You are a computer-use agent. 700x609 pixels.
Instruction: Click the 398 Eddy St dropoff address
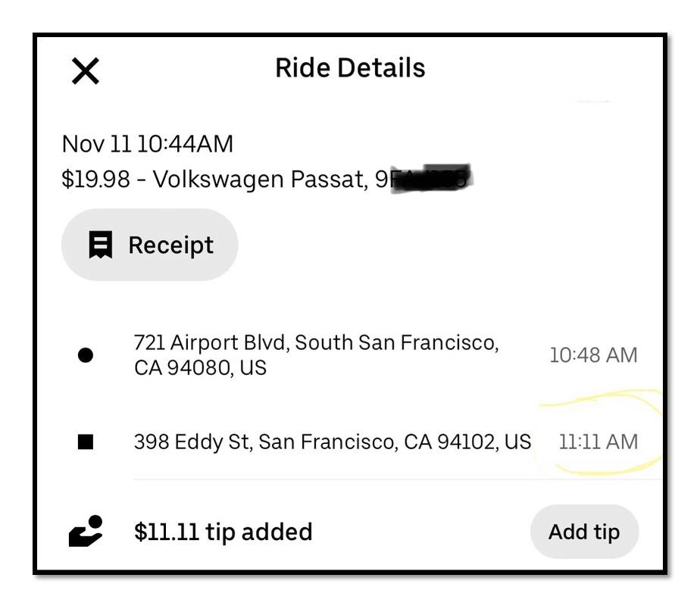[333, 442]
